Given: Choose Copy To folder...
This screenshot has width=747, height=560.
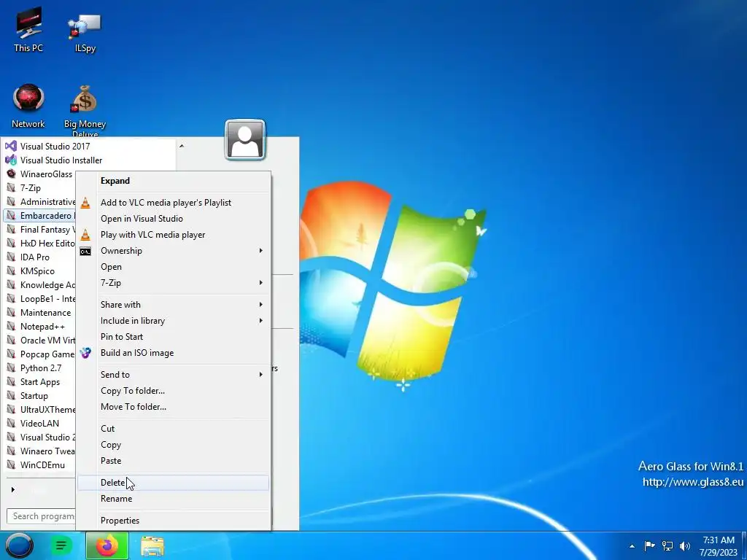Looking at the screenshot, I should (x=174, y=391).
